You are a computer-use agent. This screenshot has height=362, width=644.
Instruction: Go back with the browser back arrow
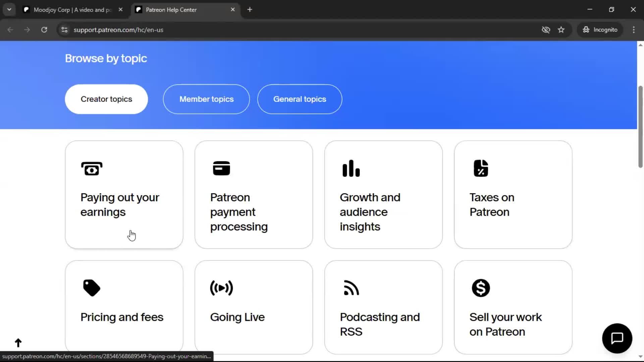(x=10, y=29)
